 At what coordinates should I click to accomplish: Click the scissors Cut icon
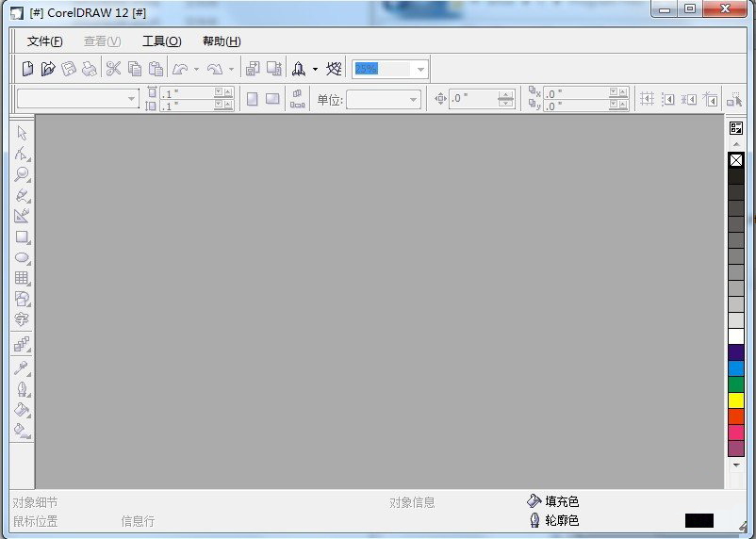113,69
